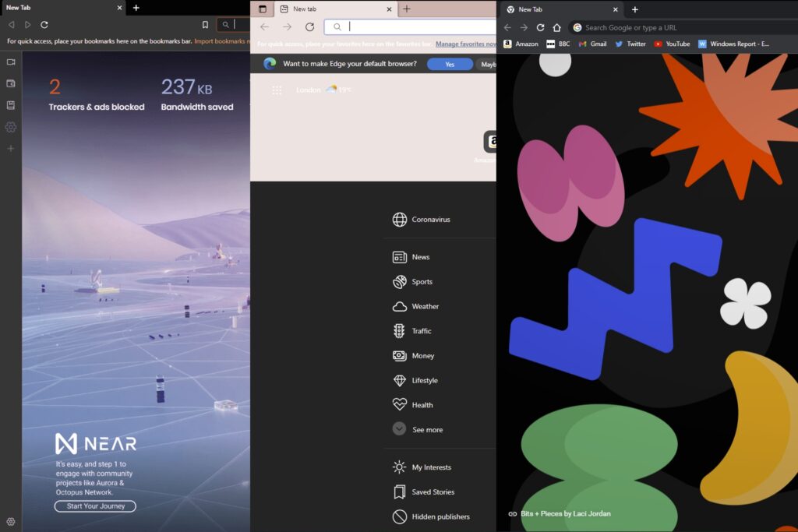Click Edge's back arrow
Viewport: 798px width, 532px height.
click(x=265, y=27)
